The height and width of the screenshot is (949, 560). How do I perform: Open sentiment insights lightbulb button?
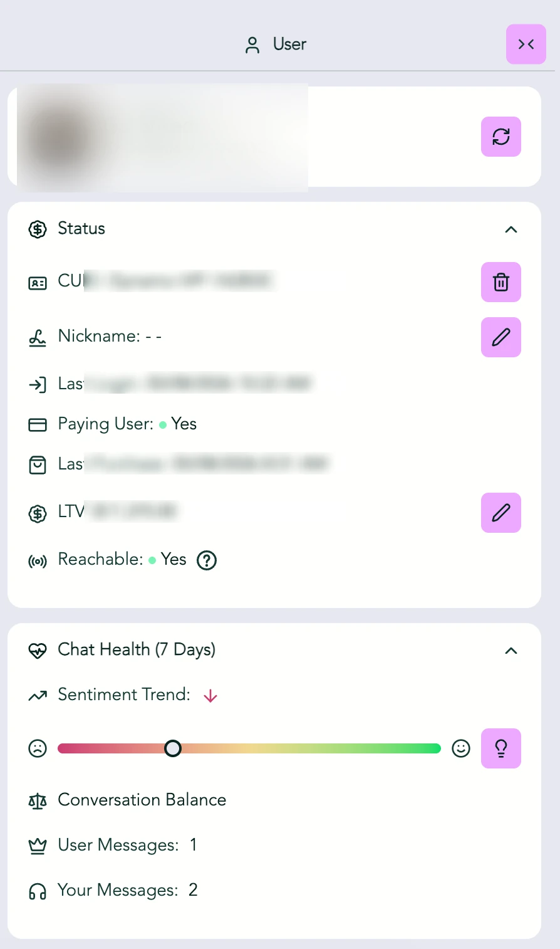pos(501,748)
